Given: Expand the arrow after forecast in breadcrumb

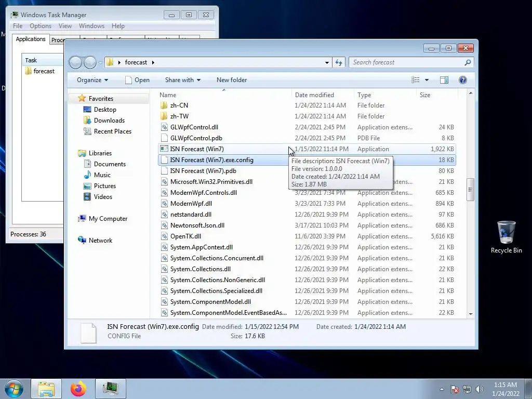Looking at the screenshot, I should click(153, 62).
